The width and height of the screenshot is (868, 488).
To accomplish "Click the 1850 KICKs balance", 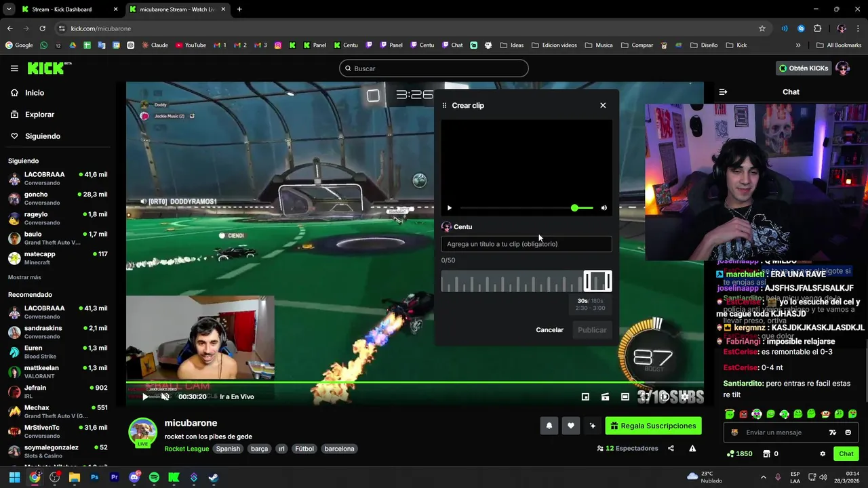I will [739, 454].
